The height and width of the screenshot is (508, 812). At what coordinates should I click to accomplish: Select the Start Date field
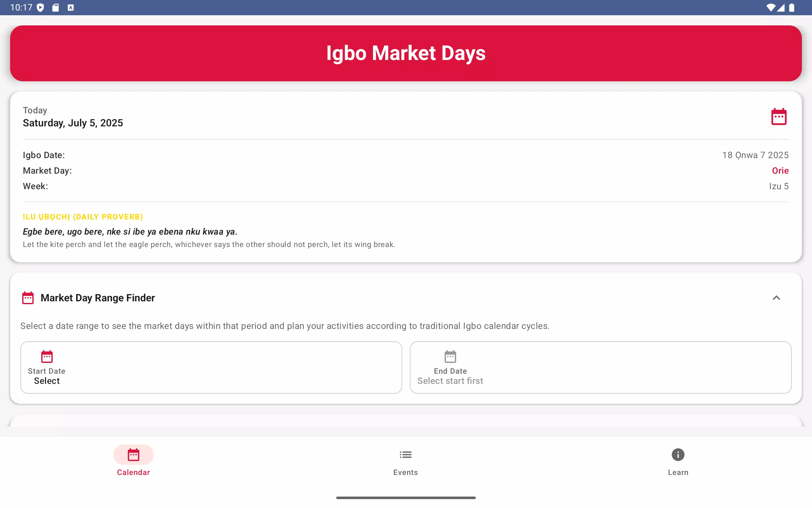point(211,368)
